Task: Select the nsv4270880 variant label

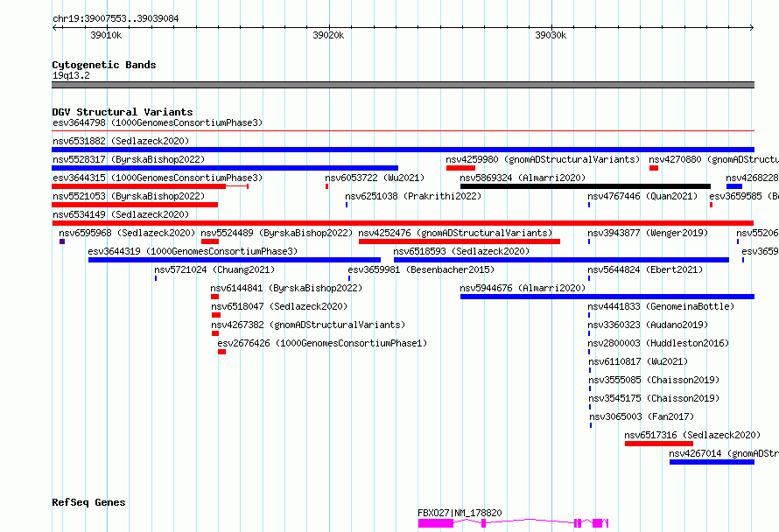Action: [713, 159]
